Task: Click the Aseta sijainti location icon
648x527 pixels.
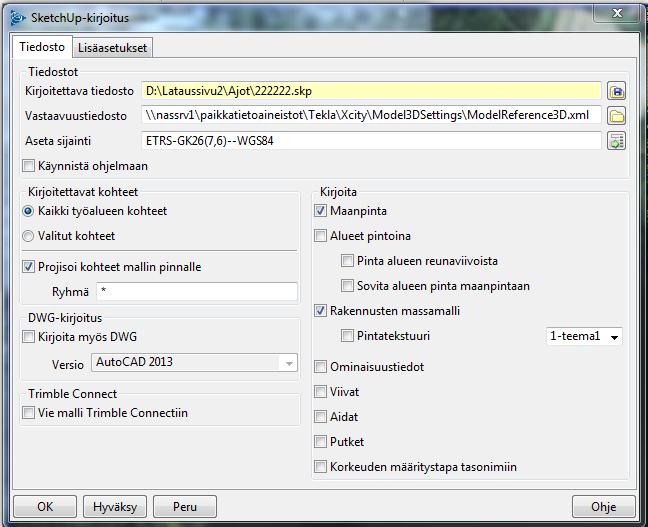Action: pyautogui.click(x=616, y=141)
